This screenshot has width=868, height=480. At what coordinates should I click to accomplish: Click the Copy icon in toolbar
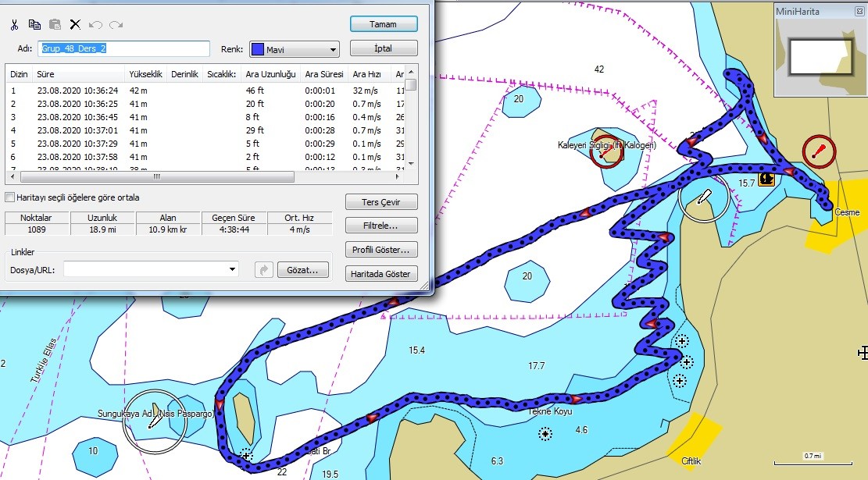coord(34,24)
